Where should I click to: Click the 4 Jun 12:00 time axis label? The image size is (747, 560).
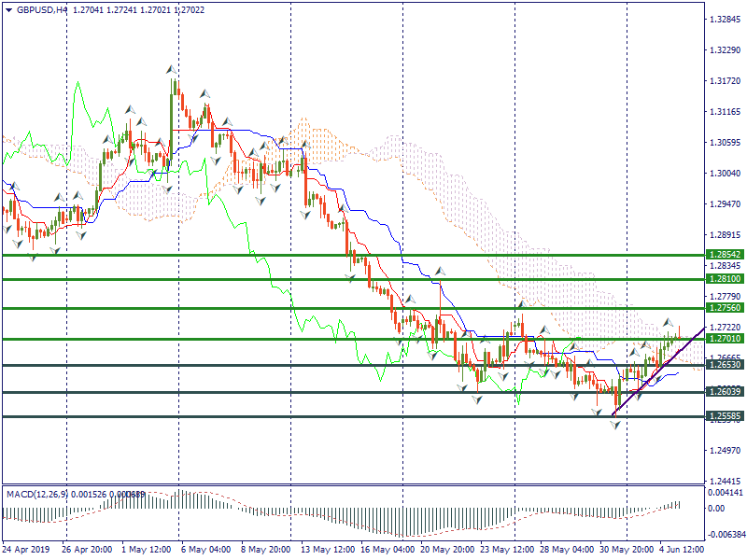point(682,550)
